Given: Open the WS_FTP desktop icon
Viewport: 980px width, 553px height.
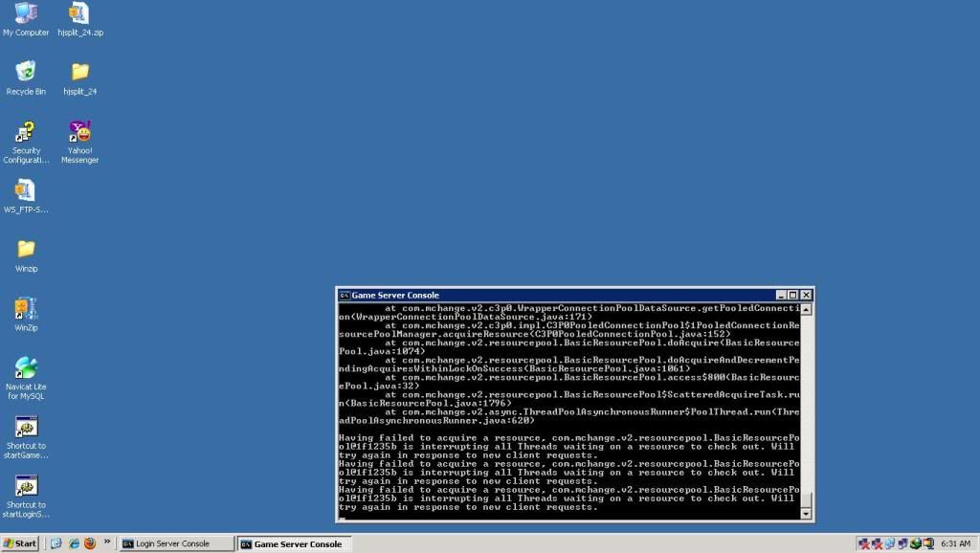Looking at the screenshot, I should pos(26,190).
